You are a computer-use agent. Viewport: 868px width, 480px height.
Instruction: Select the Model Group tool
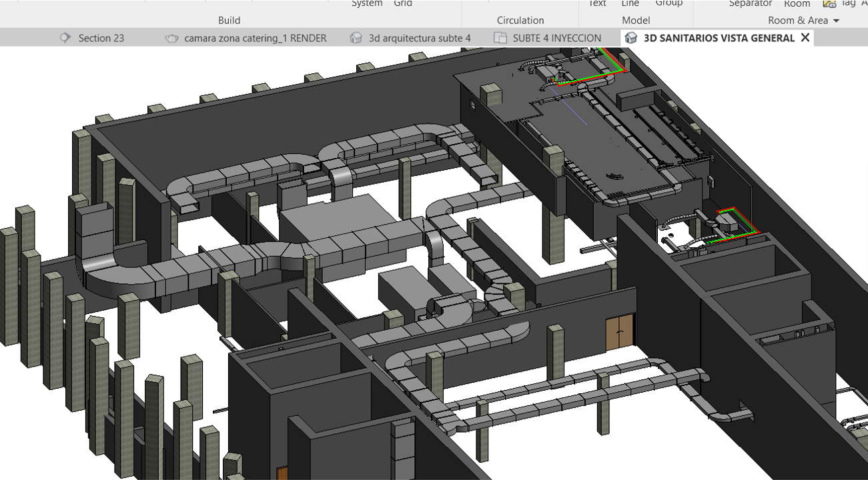[669, 3]
